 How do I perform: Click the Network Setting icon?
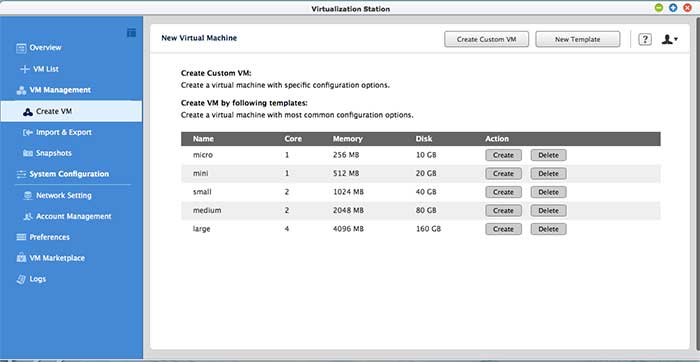[28, 196]
